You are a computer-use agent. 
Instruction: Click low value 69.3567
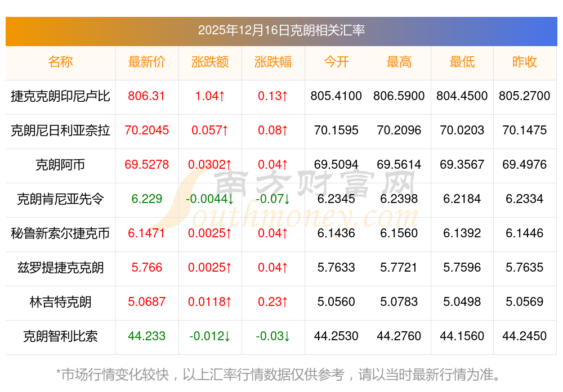point(462,165)
